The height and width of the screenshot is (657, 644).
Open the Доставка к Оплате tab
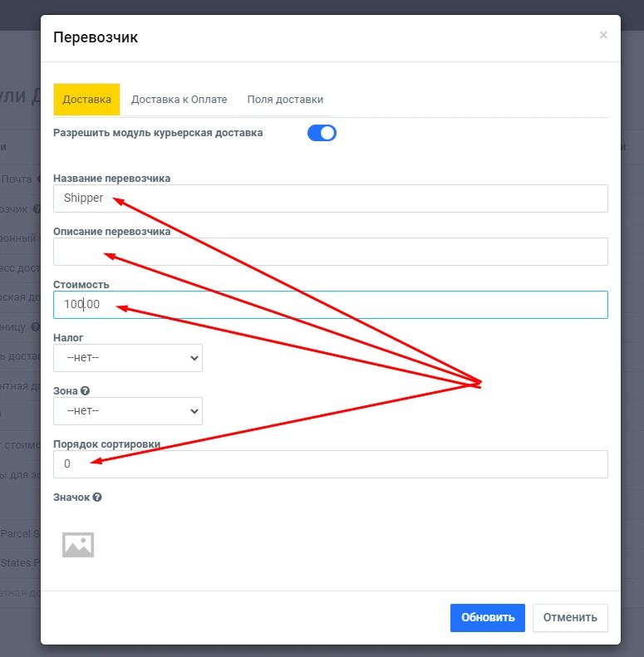(179, 100)
